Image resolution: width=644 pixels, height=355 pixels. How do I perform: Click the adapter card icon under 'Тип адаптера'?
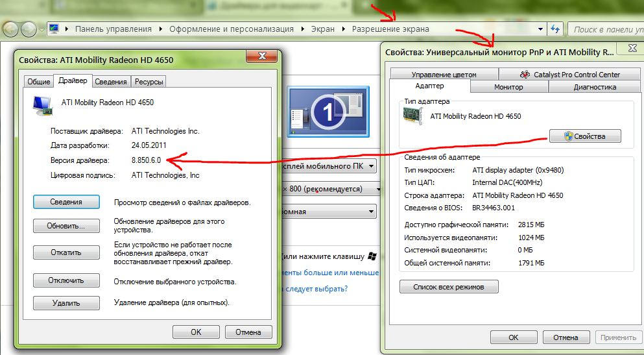(413, 116)
